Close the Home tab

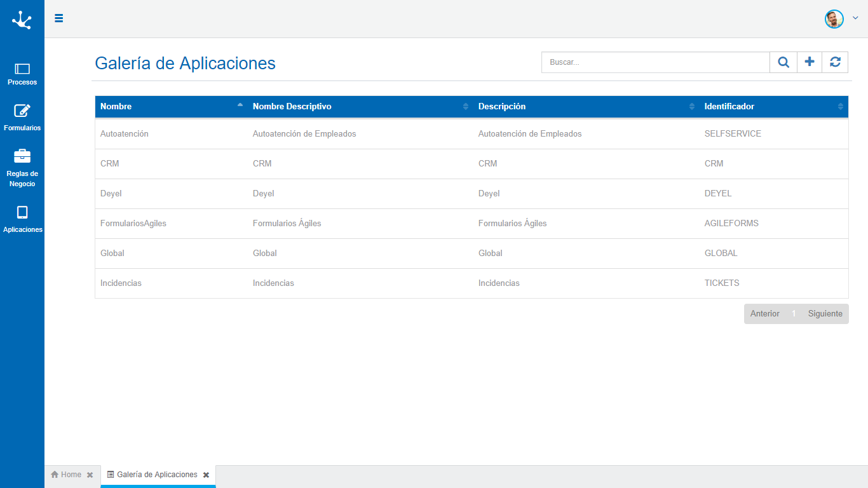point(90,475)
